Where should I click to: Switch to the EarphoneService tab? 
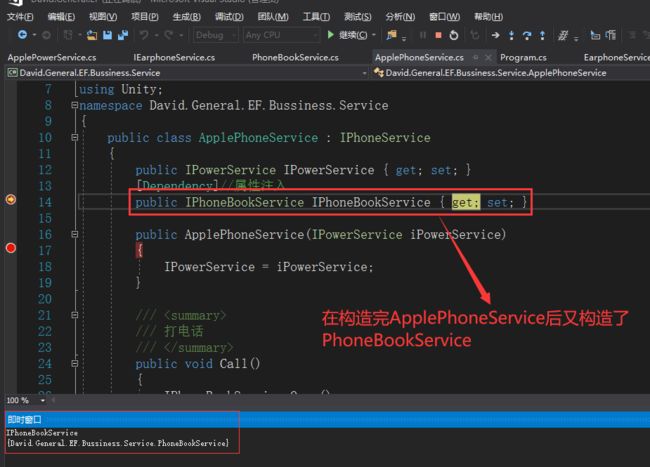pyautogui.click(x=616, y=58)
